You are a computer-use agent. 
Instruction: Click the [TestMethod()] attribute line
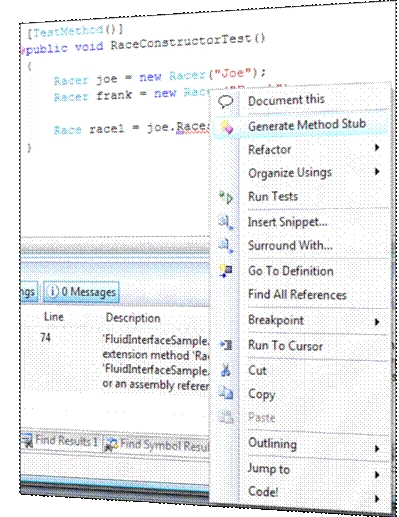point(75,31)
